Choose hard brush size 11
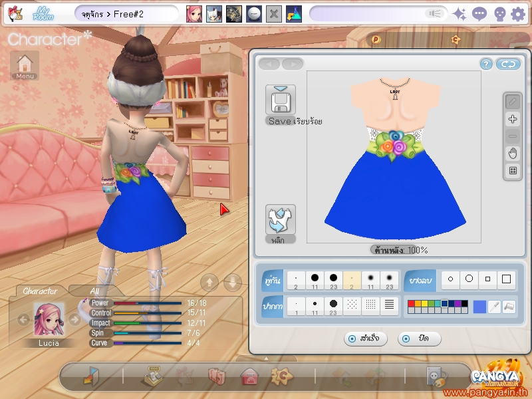The height and width of the screenshot is (399, 532). point(315,280)
